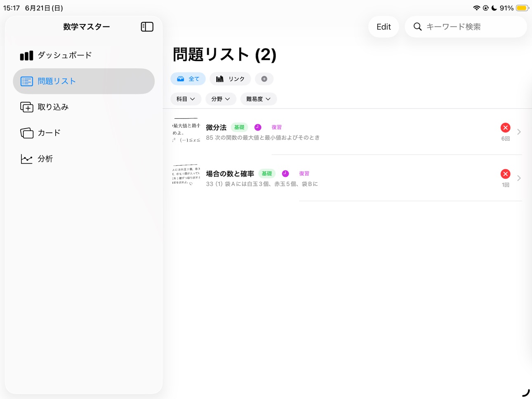This screenshot has height=399, width=532.
Task: Open the 取り込み import icon
Action: pyautogui.click(x=27, y=107)
